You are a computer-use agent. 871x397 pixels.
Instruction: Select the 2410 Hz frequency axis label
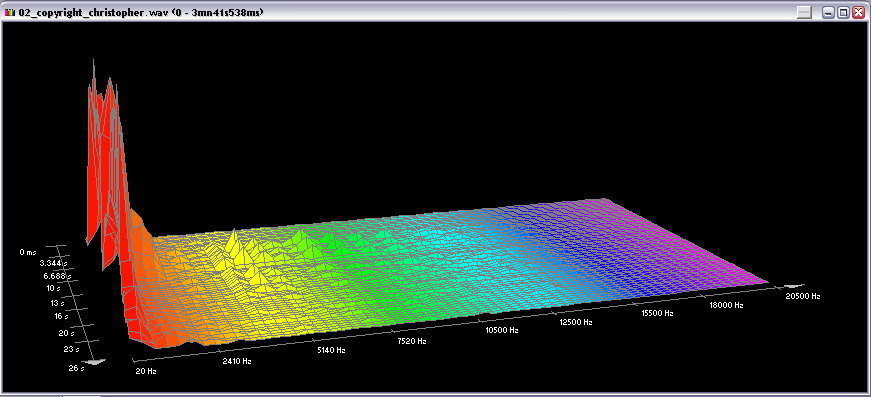pos(237,361)
